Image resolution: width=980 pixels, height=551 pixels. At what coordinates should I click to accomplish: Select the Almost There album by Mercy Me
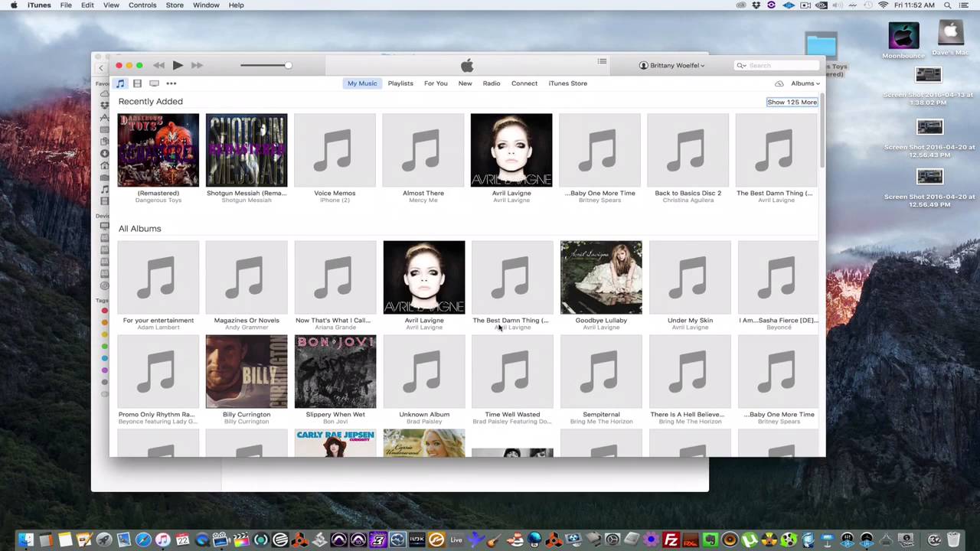[x=423, y=150]
